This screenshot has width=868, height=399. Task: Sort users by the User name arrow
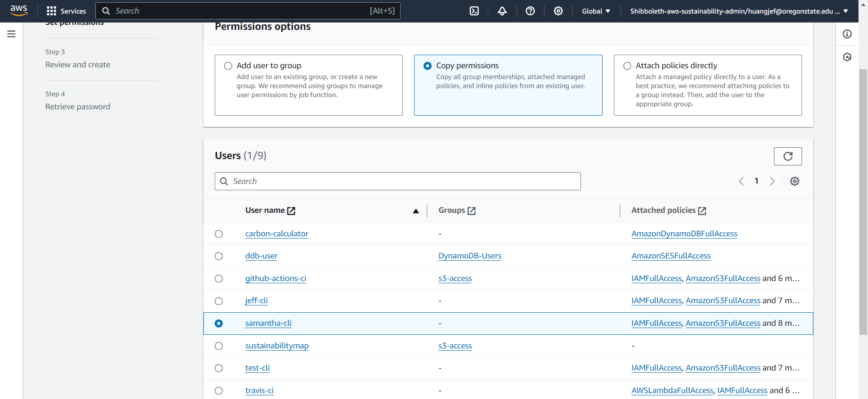(416, 211)
